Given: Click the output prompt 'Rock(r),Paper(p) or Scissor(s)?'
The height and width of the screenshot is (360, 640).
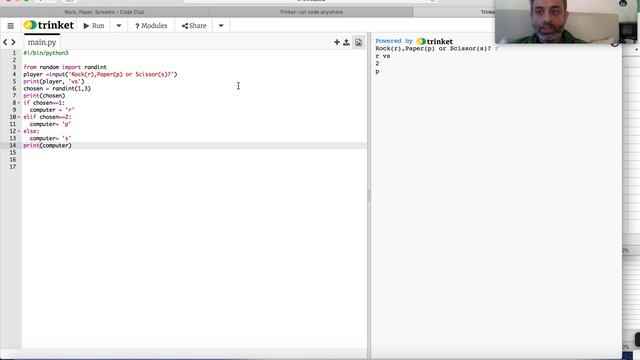Looking at the screenshot, I should [x=433, y=49].
